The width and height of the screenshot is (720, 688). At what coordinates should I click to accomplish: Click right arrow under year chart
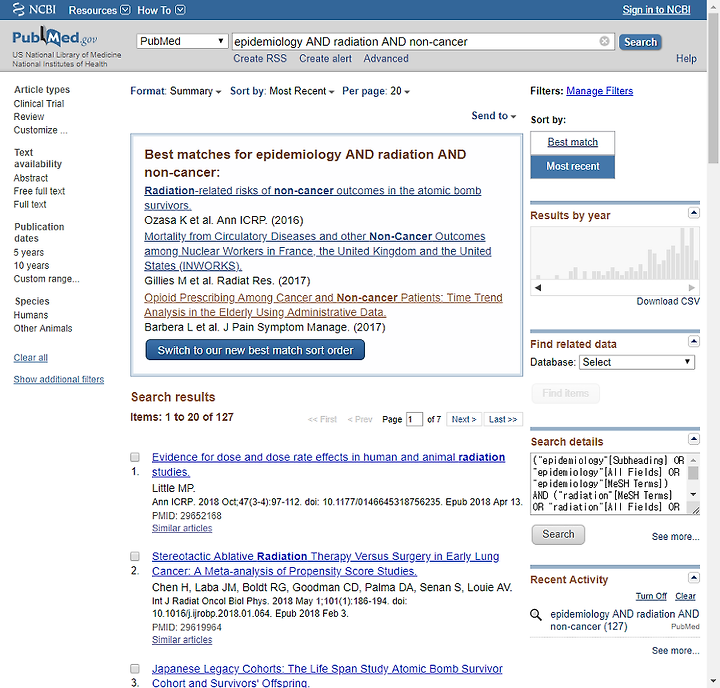click(x=692, y=288)
